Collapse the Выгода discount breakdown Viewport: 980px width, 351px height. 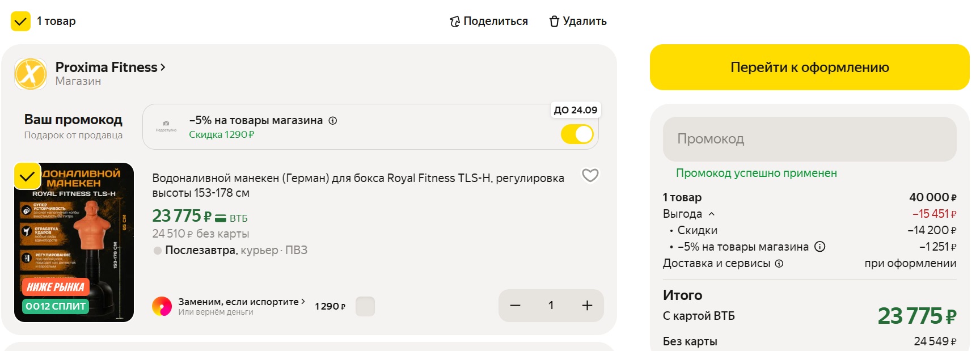tap(711, 214)
